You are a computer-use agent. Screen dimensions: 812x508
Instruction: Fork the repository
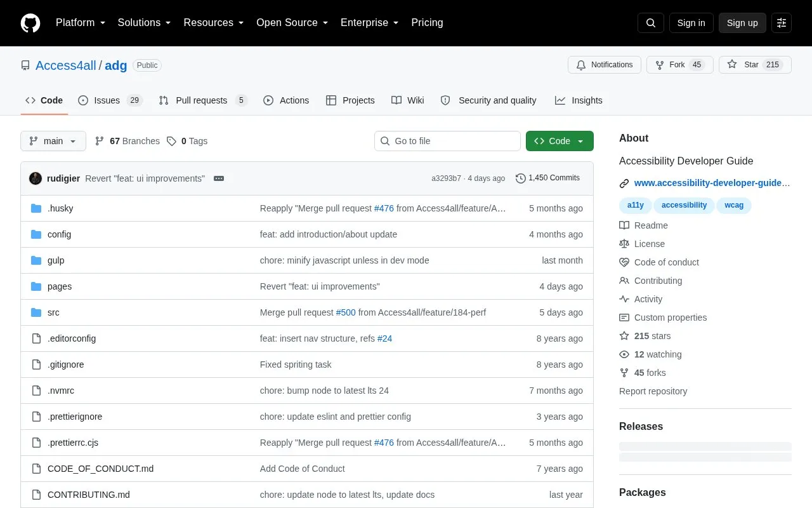coord(680,65)
